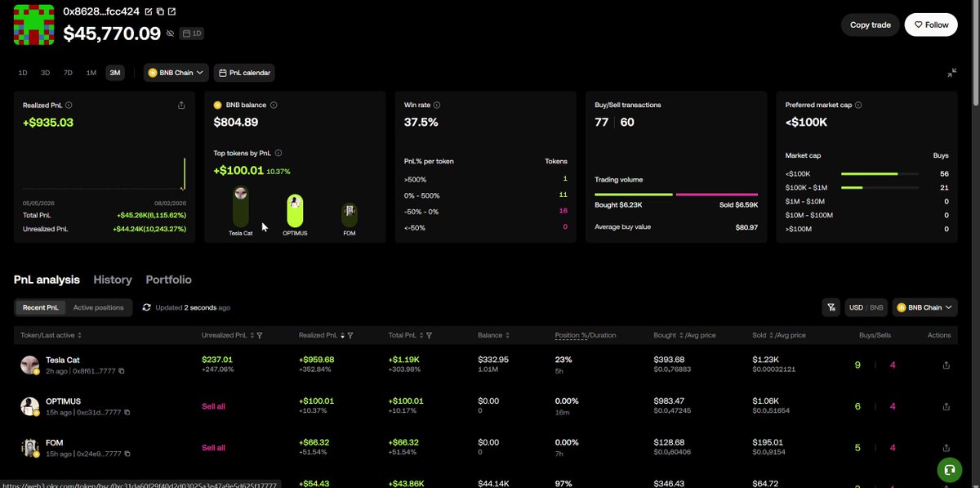Select the 1M time range
The width and height of the screenshot is (980, 488).
pyautogui.click(x=91, y=73)
